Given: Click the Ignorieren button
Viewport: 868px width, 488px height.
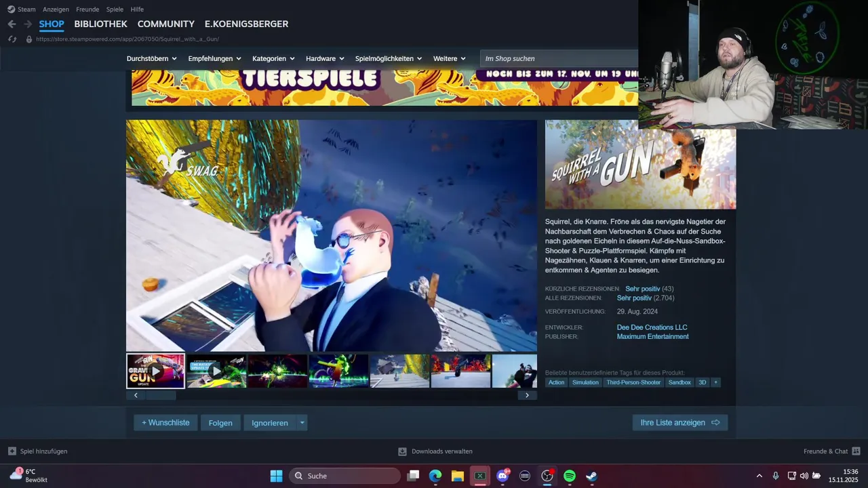Looking at the screenshot, I should (x=270, y=422).
